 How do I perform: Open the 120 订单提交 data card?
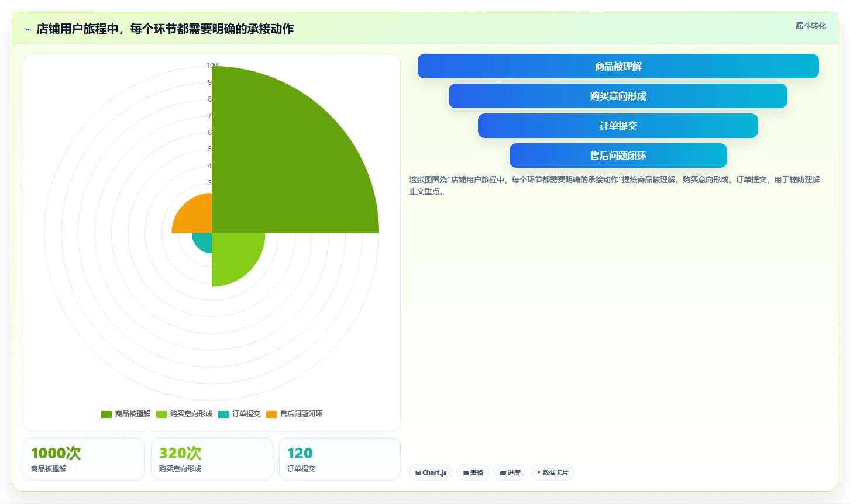point(340,459)
